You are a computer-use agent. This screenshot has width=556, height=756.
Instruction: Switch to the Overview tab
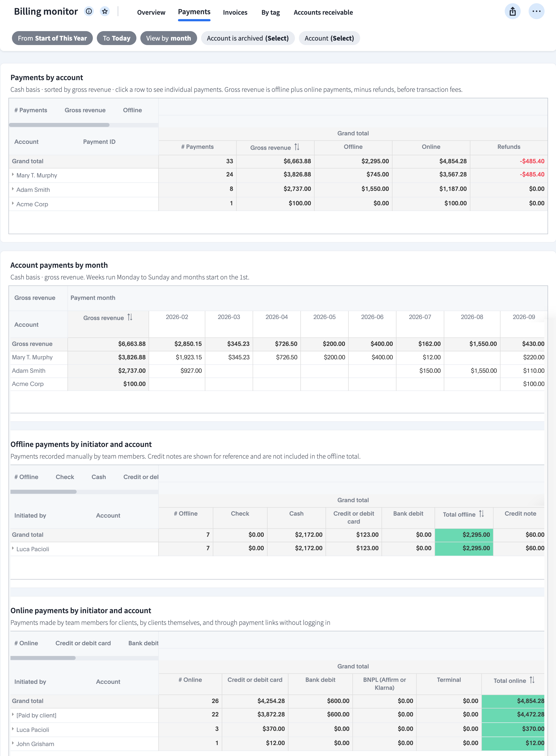point(151,12)
